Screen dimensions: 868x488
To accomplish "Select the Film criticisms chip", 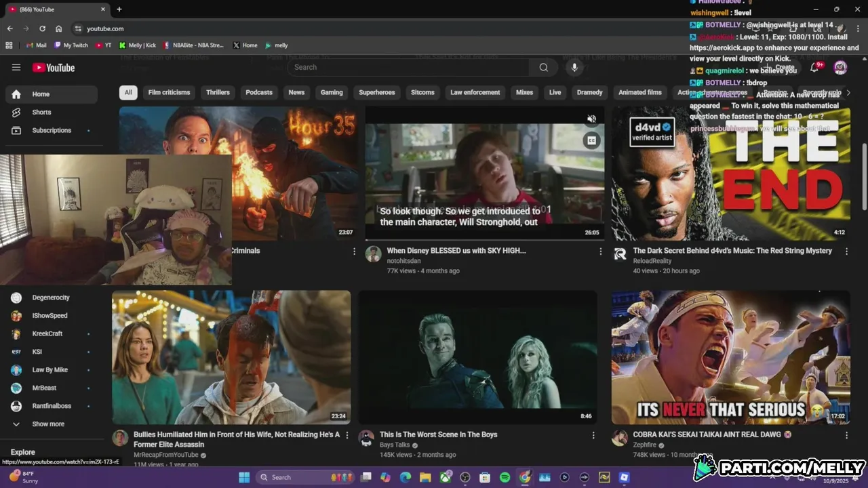I will (169, 92).
